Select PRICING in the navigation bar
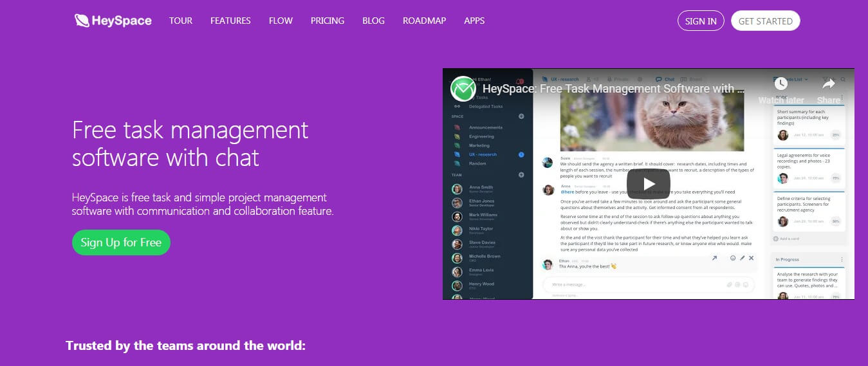868x366 pixels. (x=328, y=21)
